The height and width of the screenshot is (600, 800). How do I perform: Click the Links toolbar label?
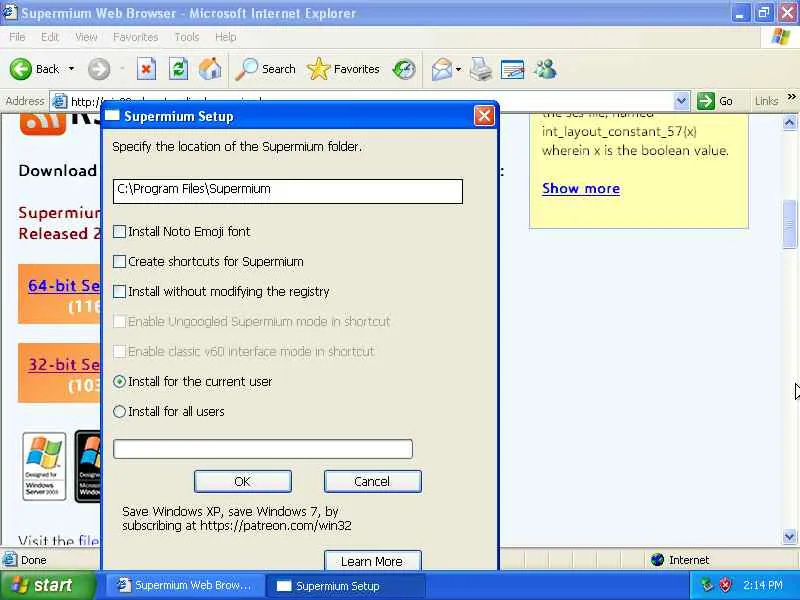(766, 101)
